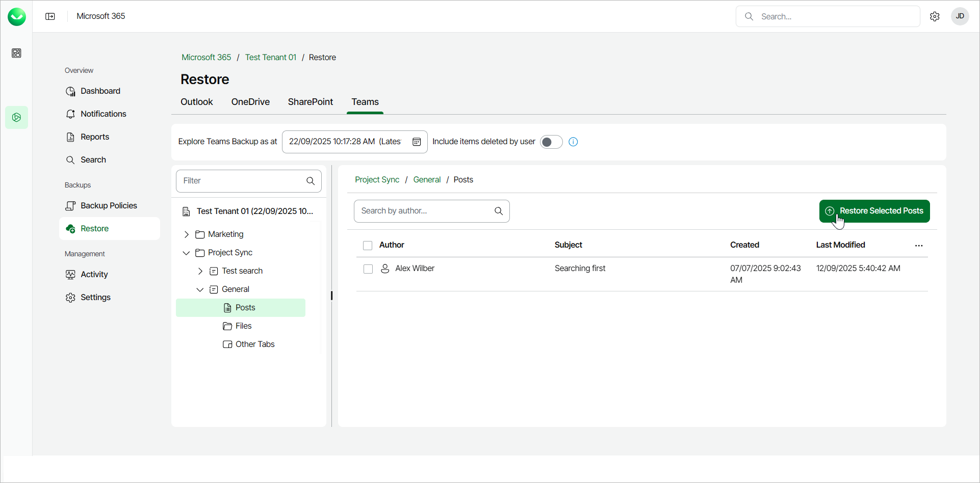The width and height of the screenshot is (980, 483).
Task: Expand the Test search channel
Action: point(200,271)
